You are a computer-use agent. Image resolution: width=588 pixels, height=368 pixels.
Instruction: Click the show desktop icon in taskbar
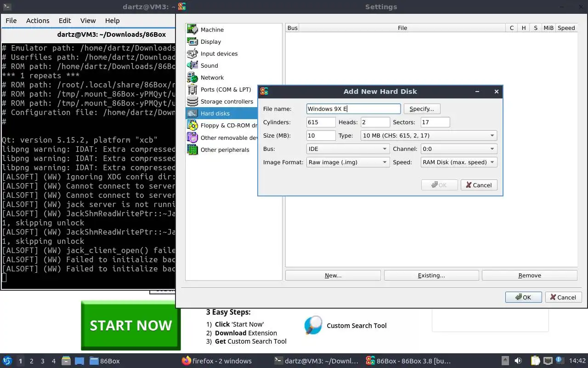click(79, 361)
